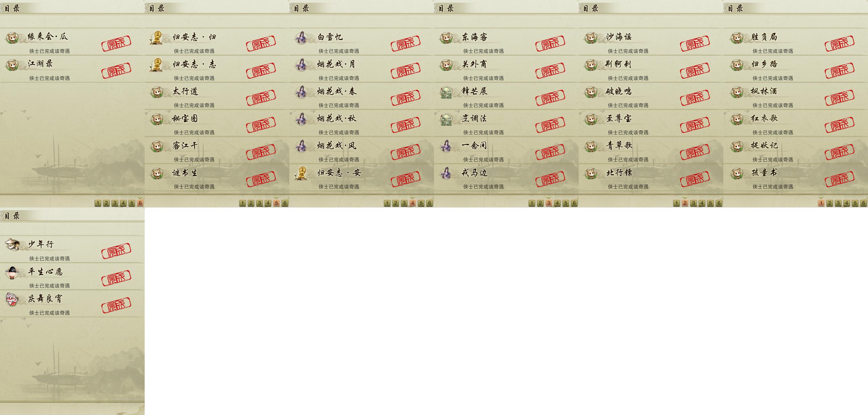
Task: Click the straw-hat boy icon beside 少年行
Action: (x=12, y=244)
